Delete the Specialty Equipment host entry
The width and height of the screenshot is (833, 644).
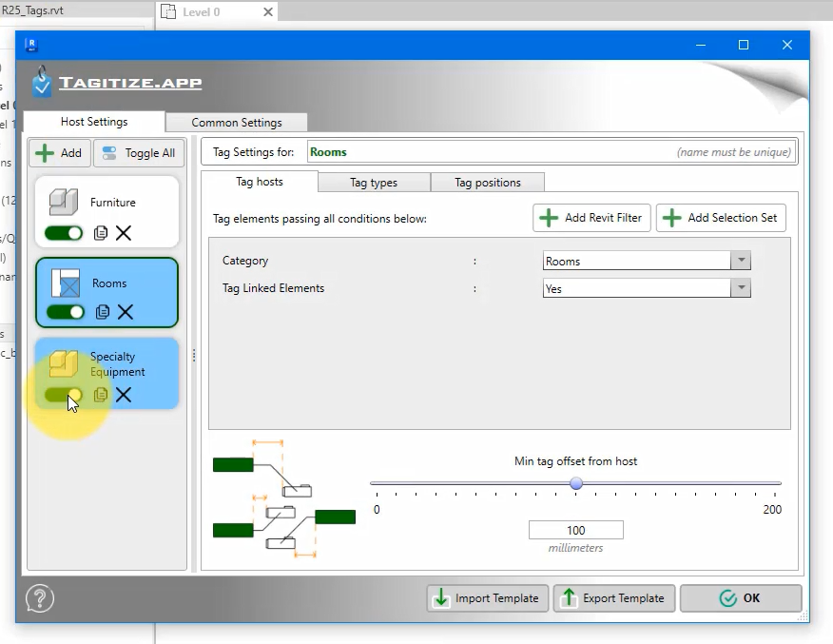(124, 395)
